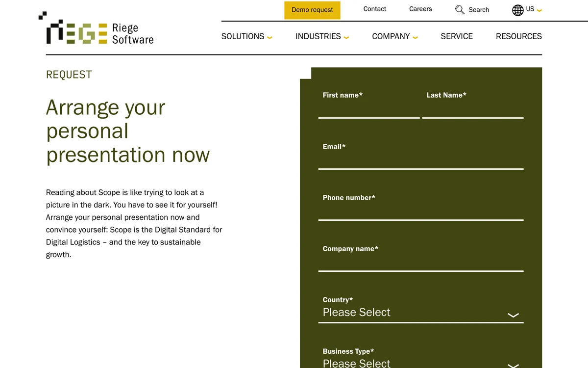The height and width of the screenshot is (368, 588).
Task: Go to the Service page
Action: pyautogui.click(x=457, y=36)
